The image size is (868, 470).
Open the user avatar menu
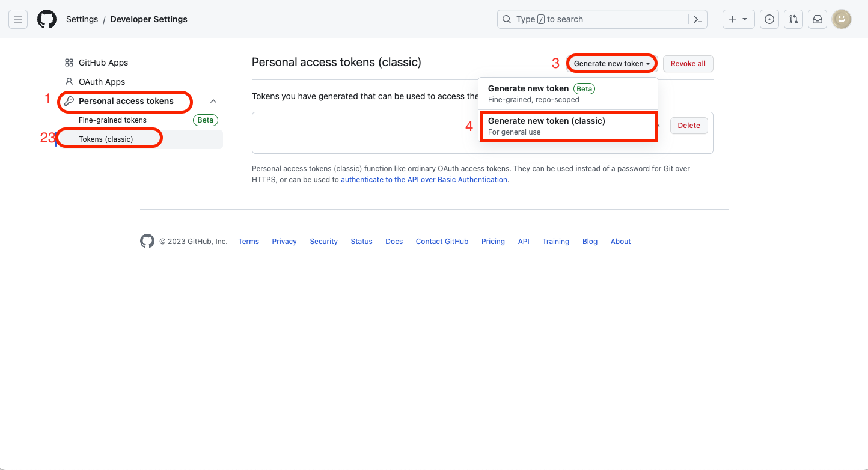tap(842, 19)
